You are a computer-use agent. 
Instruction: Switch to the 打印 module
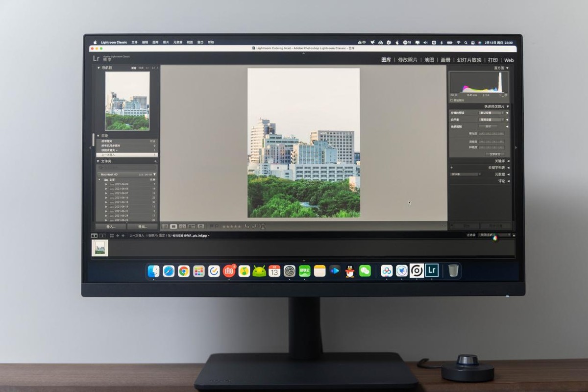point(492,60)
